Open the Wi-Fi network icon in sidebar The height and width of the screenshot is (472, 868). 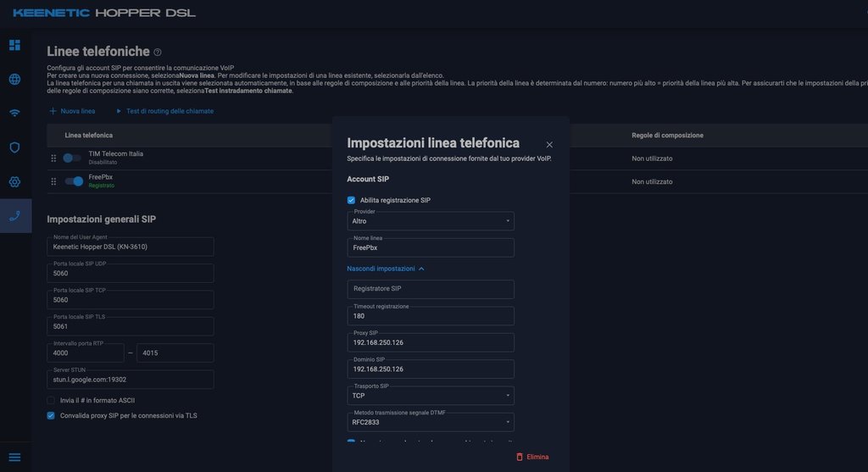coord(14,113)
